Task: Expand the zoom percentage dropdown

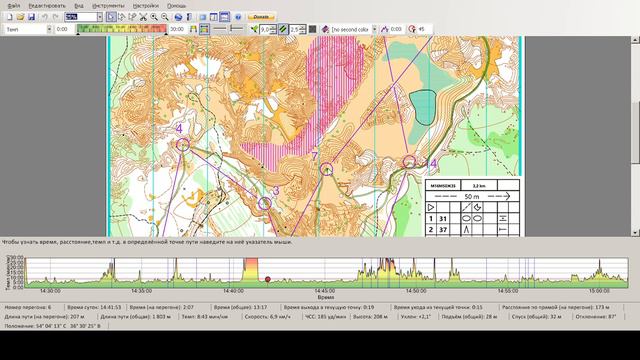Action: [x=100, y=17]
